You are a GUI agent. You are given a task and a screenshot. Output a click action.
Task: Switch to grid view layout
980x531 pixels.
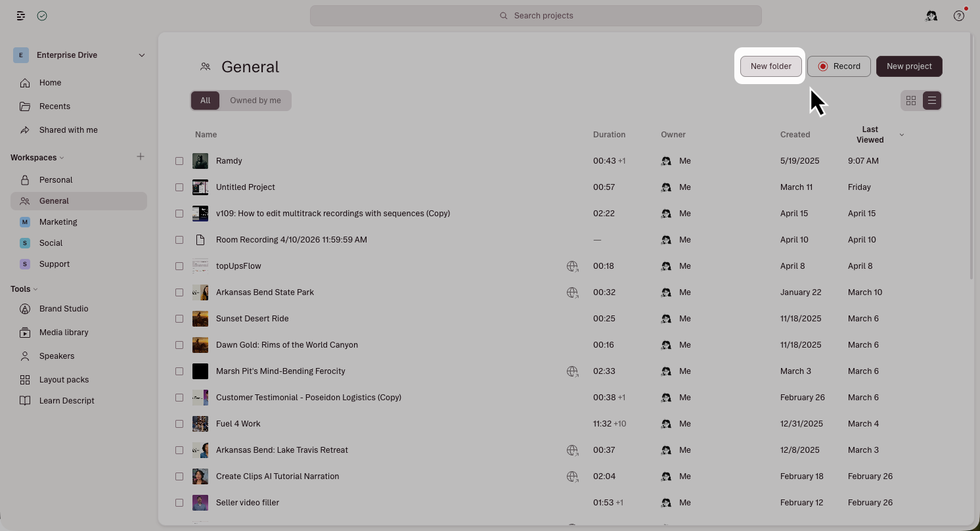coord(911,100)
